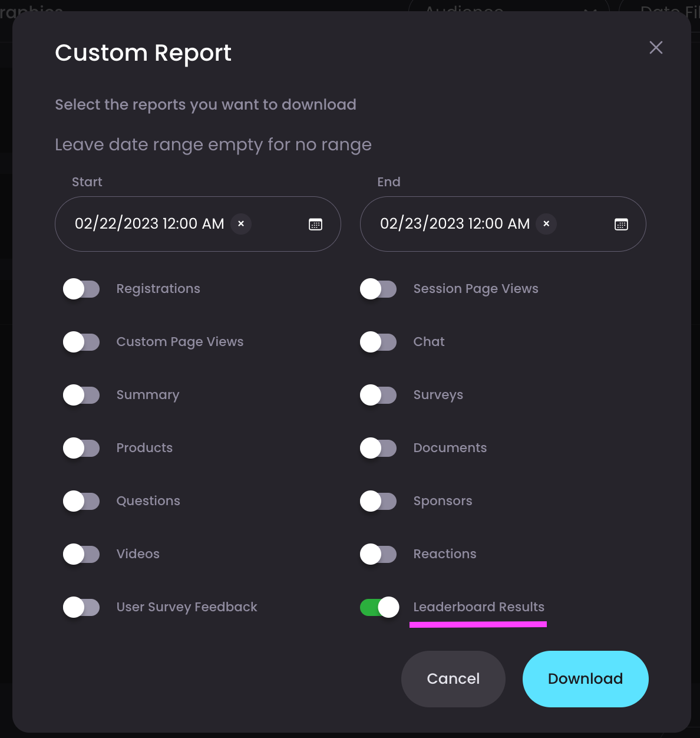Enable User Survey Feedback toggle

tap(81, 607)
